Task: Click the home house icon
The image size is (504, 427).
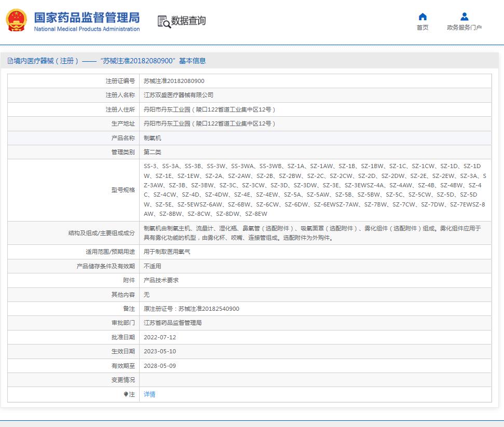Action: point(423,17)
